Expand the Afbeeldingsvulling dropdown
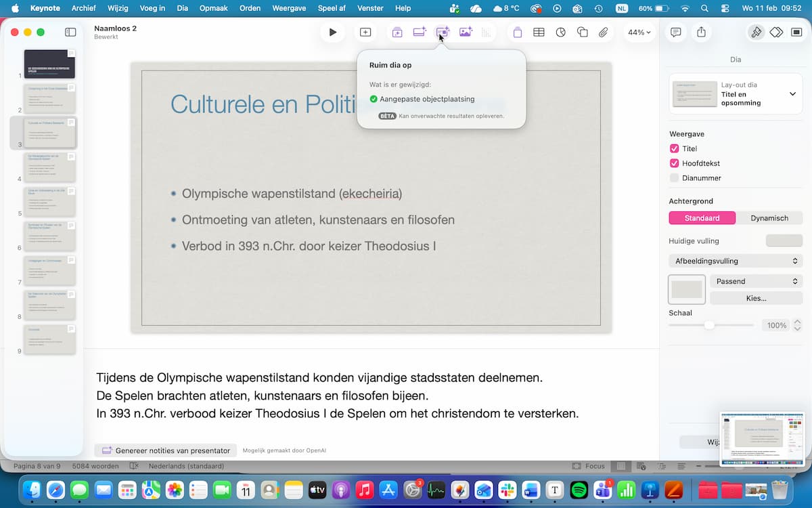 coord(736,261)
